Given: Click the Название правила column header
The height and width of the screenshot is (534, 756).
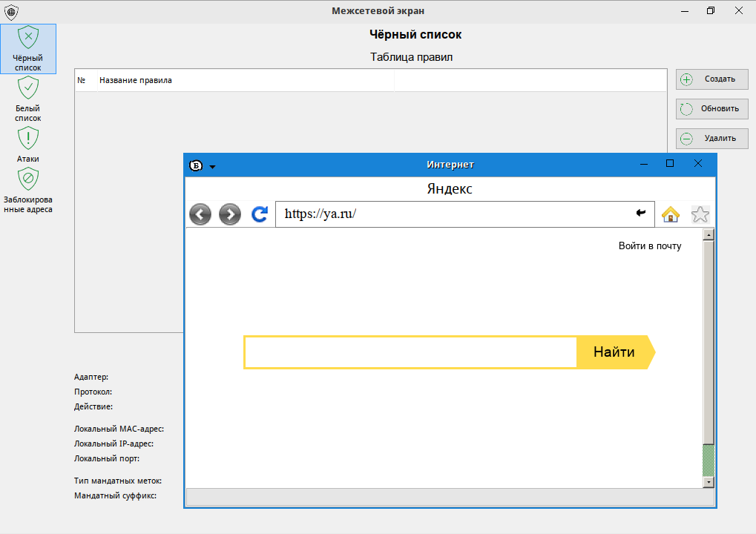Looking at the screenshot, I should pyautogui.click(x=246, y=81).
